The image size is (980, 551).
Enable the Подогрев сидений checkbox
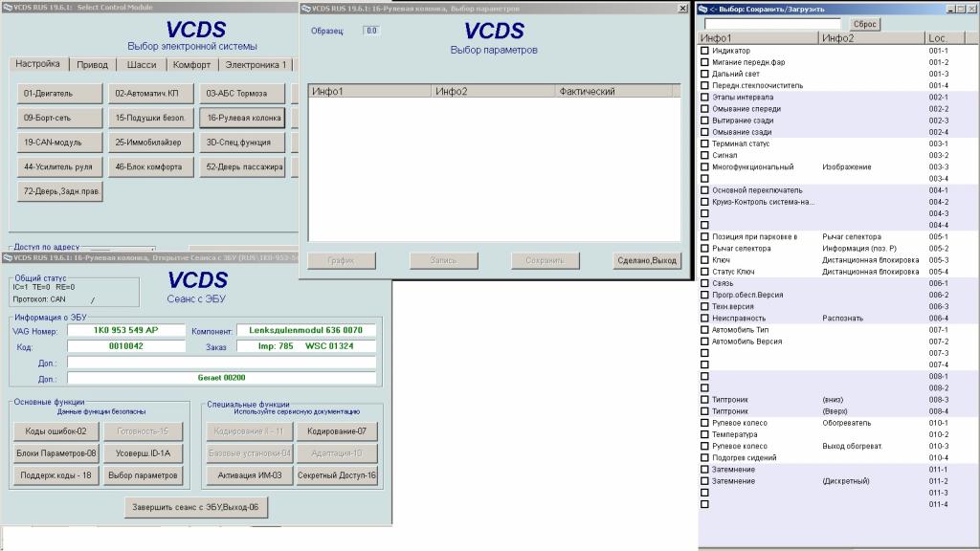704,458
